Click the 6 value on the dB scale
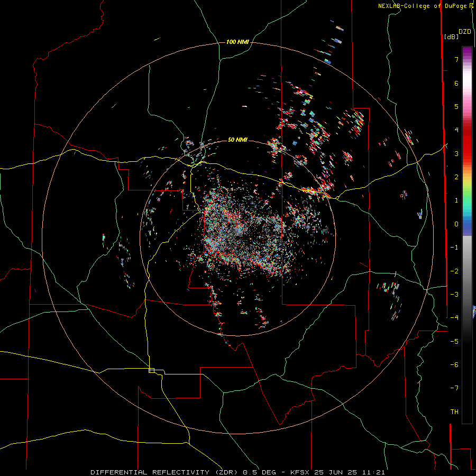This screenshot has height=476, width=476. [456, 83]
